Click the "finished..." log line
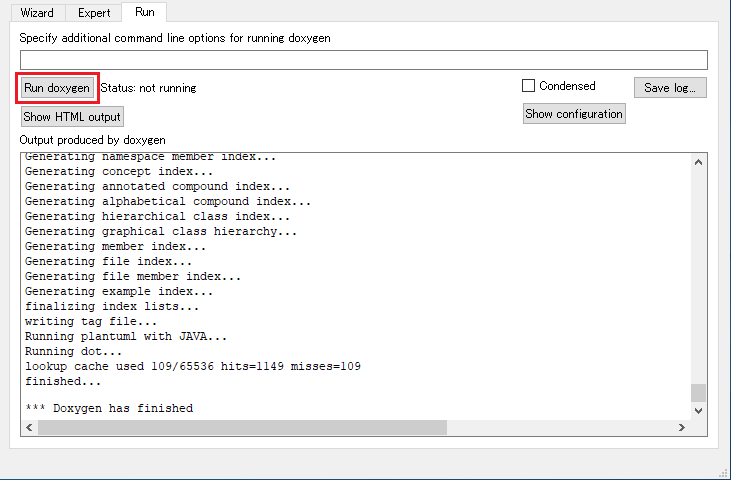The height and width of the screenshot is (480, 731). click(63, 382)
